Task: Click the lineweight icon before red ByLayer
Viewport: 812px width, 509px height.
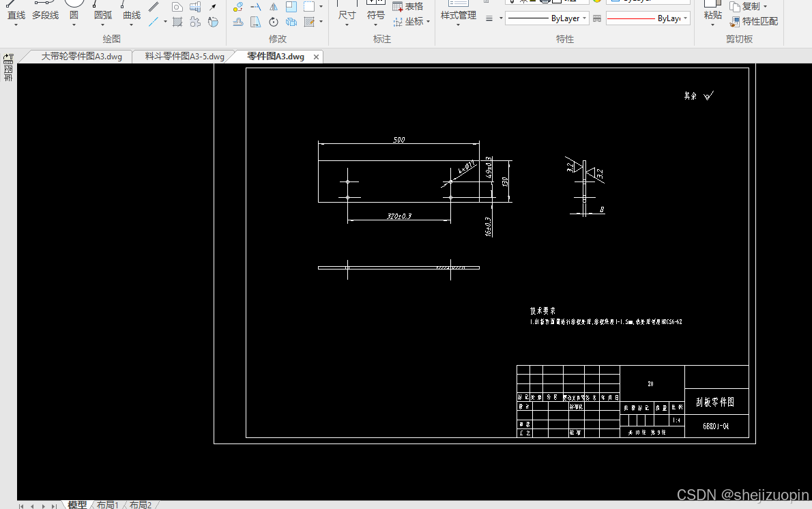Action: pyautogui.click(x=597, y=18)
